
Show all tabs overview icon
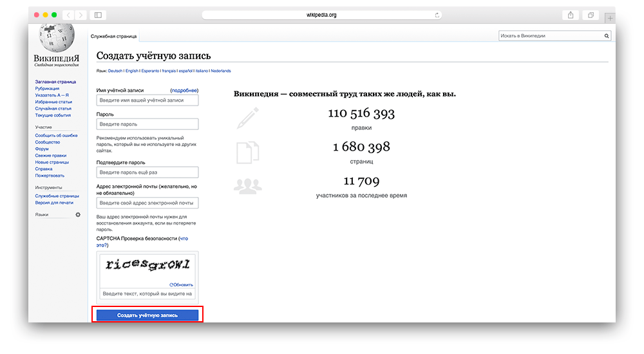click(x=591, y=15)
